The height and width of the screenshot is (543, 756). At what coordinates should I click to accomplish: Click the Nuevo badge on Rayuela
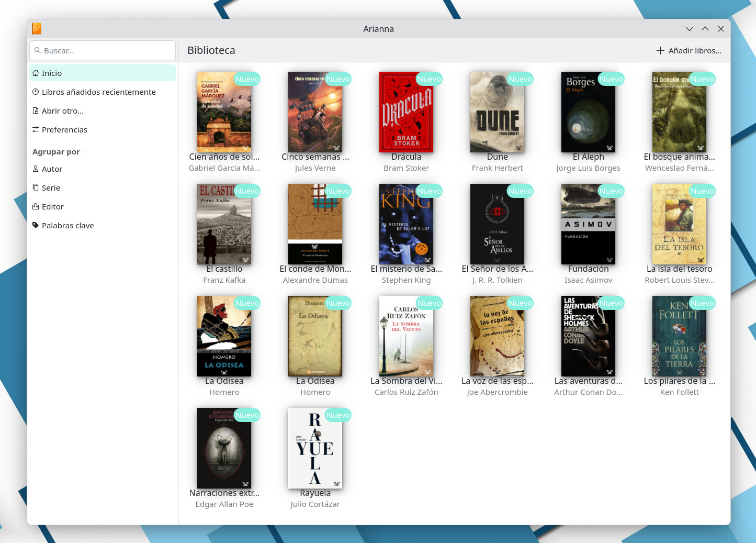click(x=338, y=415)
